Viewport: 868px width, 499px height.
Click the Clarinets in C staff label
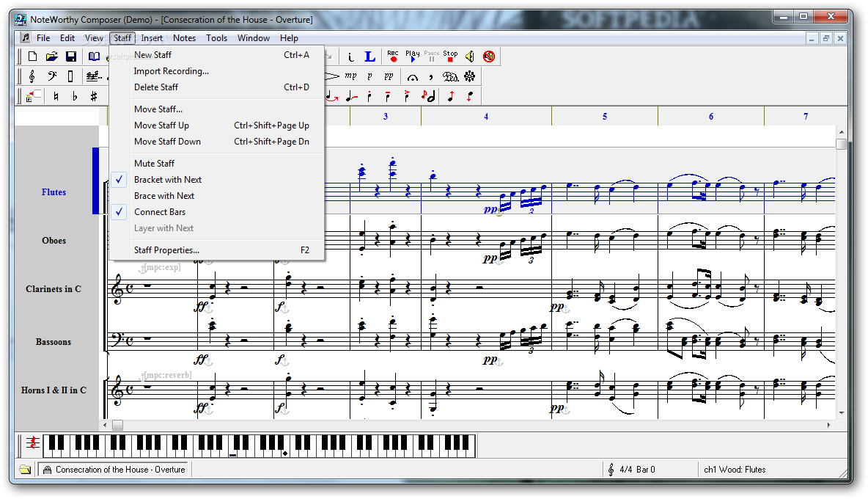pos(53,288)
